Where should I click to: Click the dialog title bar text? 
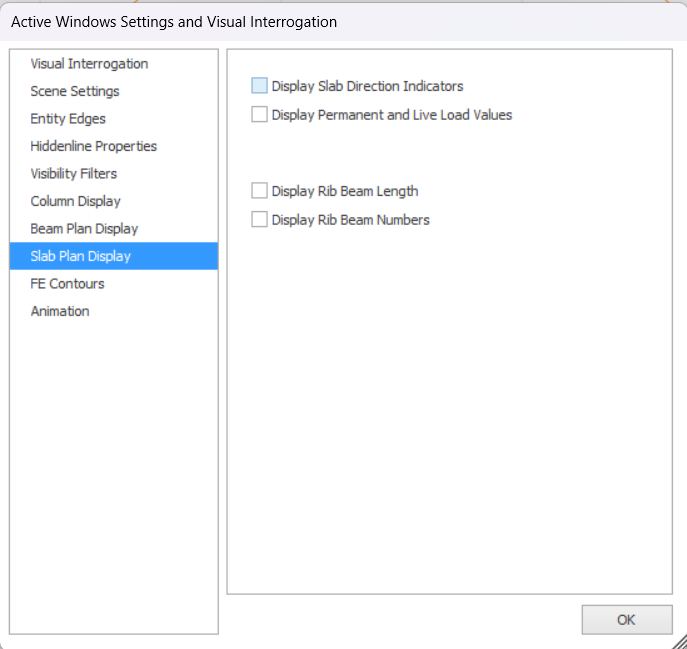tap(174, 21)
